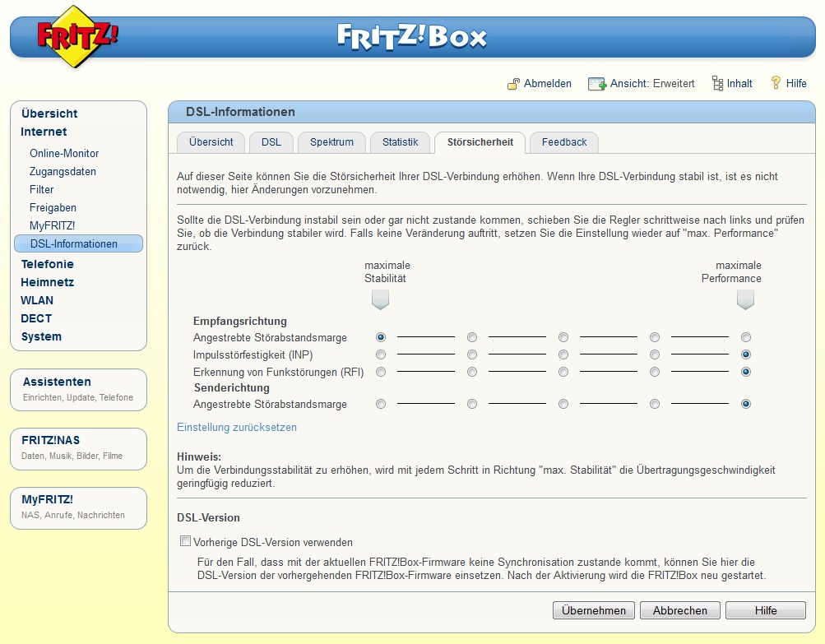Open the Inhalt sitemap link
The image size is (825, 644).
[739, 83]
